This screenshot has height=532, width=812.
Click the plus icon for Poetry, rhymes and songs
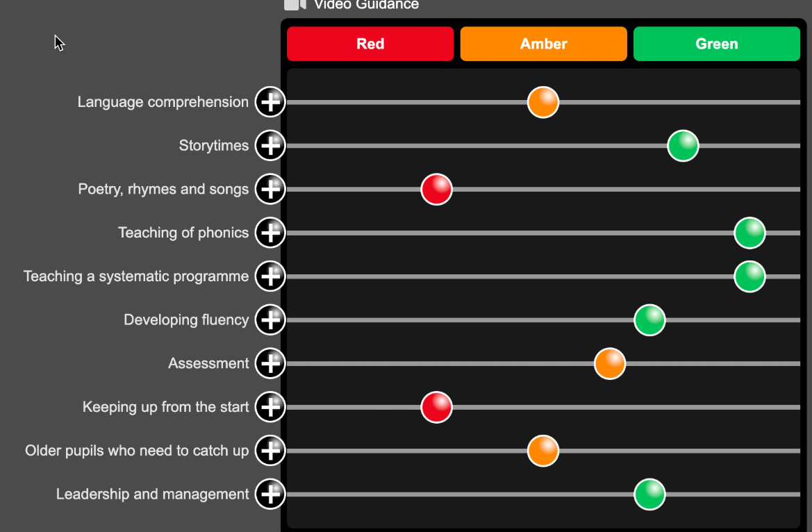coord(270,189)
